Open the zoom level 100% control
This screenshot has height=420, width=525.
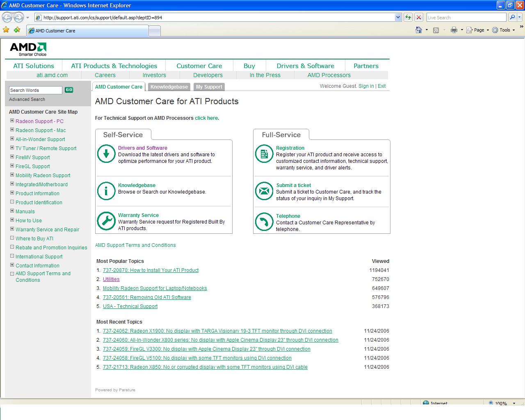point(502,403)
